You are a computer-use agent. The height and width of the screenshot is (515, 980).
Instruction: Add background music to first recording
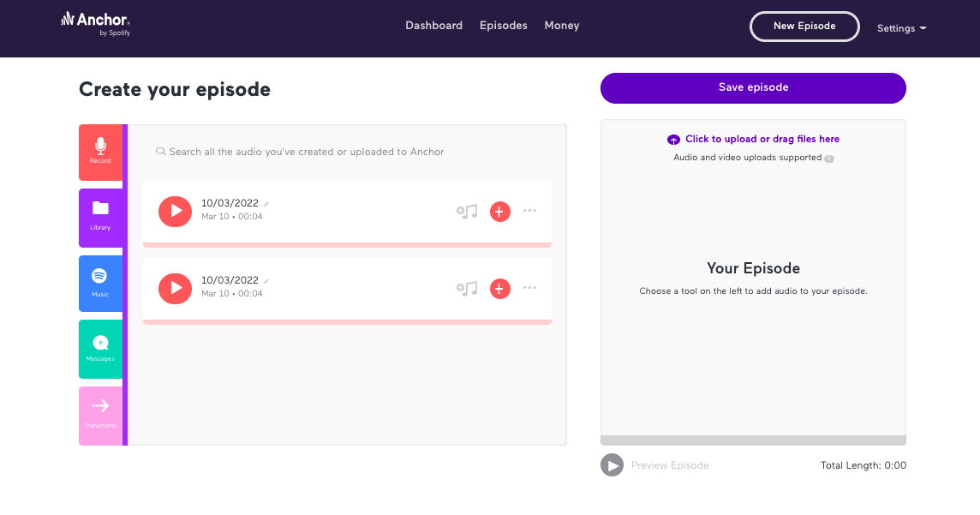coord(467,212)
